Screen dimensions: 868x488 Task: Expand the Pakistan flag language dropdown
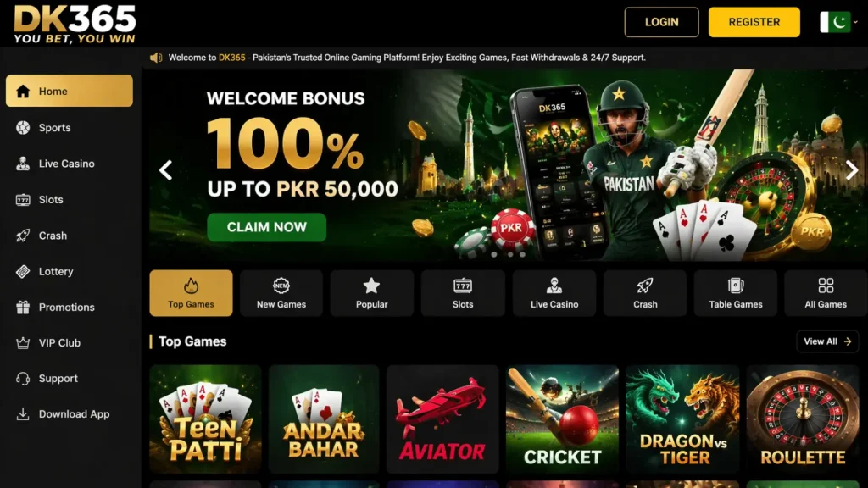click(838, 22)
